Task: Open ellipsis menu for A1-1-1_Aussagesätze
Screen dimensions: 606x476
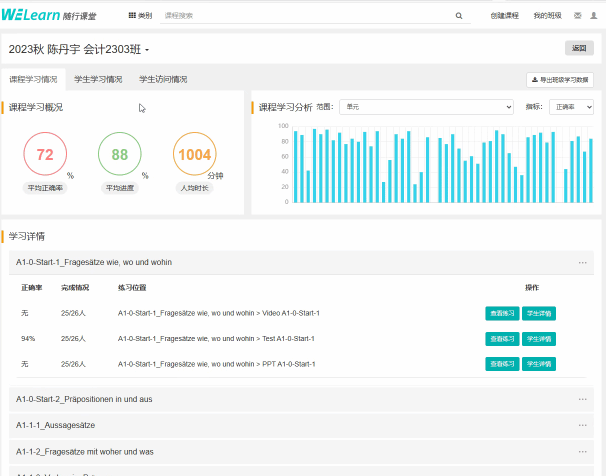Action: 582,426
